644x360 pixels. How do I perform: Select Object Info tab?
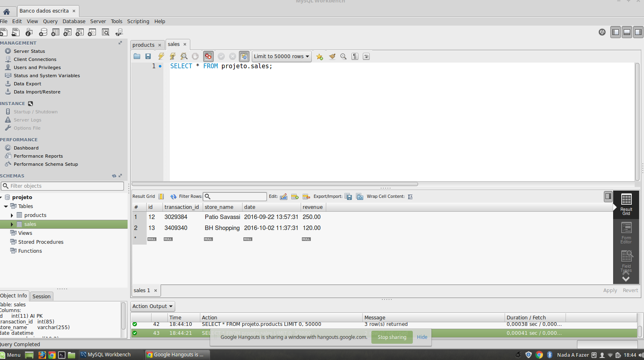coord(14,296)
